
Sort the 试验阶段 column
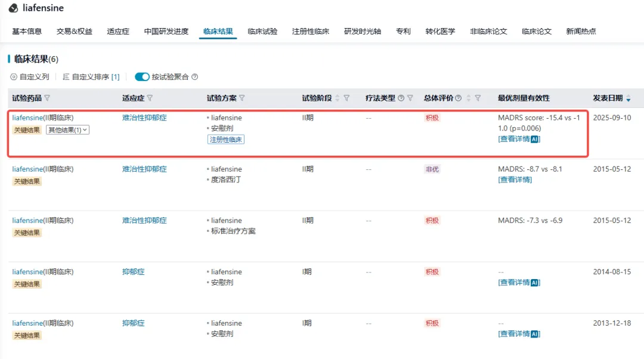[338, 98]
